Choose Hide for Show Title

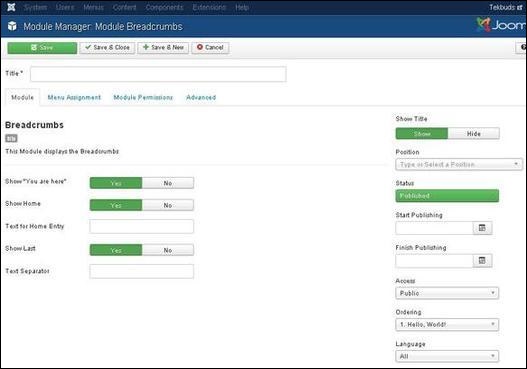pos(474,133)
